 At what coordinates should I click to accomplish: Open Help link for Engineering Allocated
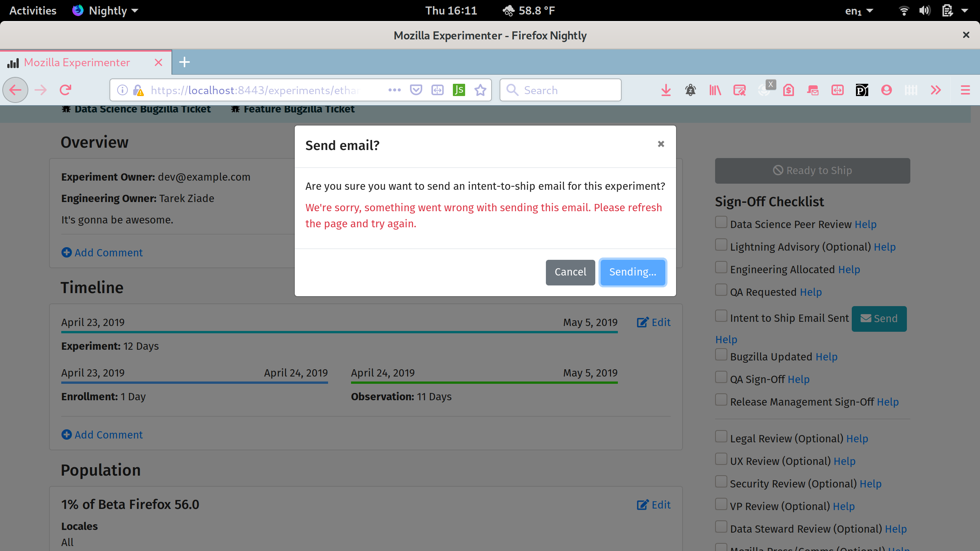(849, 270)
